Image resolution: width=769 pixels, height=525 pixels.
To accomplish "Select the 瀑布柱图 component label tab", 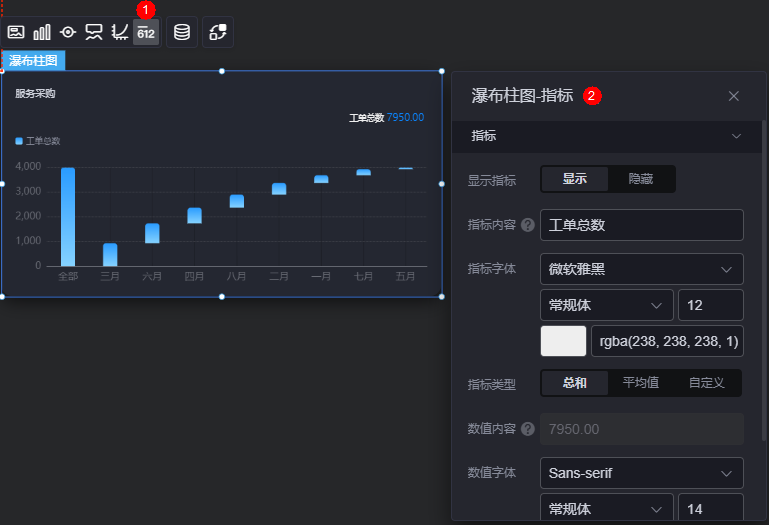I will 33,60.
